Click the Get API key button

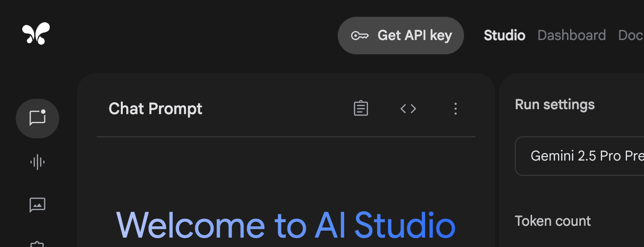pyautogui.click(x=401, y=36)
